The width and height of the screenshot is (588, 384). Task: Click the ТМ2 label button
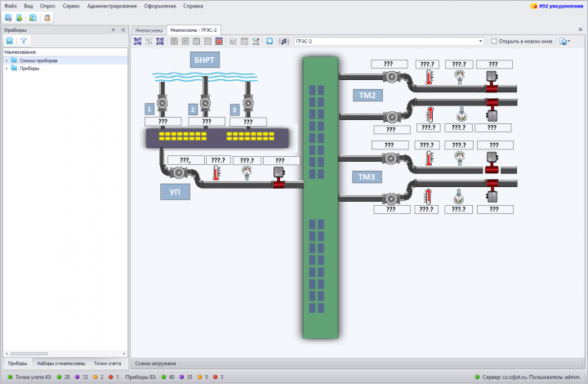tap(367, 96)
